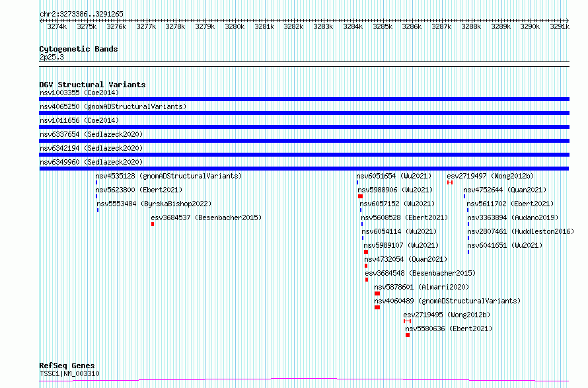Select nsv5553484 (ByrskaBishop2022) label
The image size is (588, 388).
[154, 204]
